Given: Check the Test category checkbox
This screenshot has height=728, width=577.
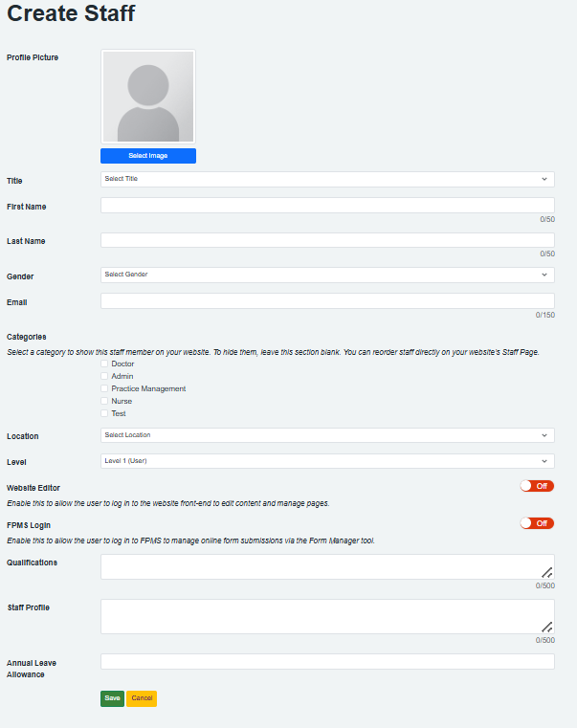Looking at the screenshot, I should (x=104, y=413).
